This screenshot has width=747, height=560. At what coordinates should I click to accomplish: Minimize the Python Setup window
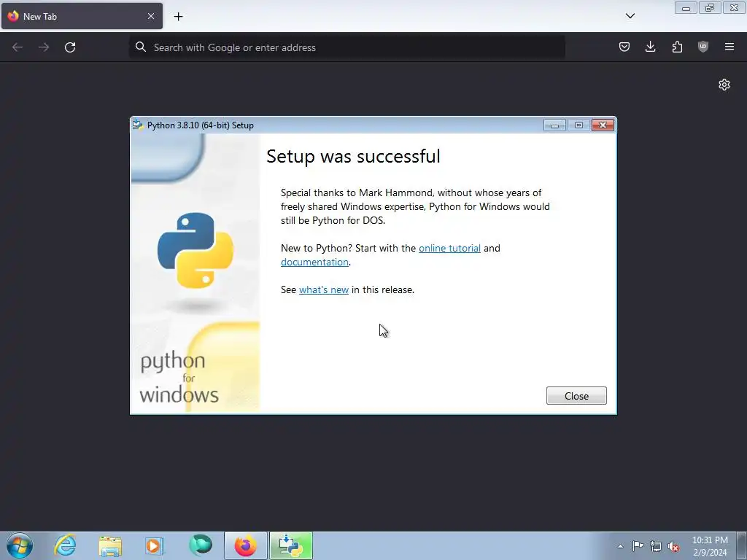(554, 125)
